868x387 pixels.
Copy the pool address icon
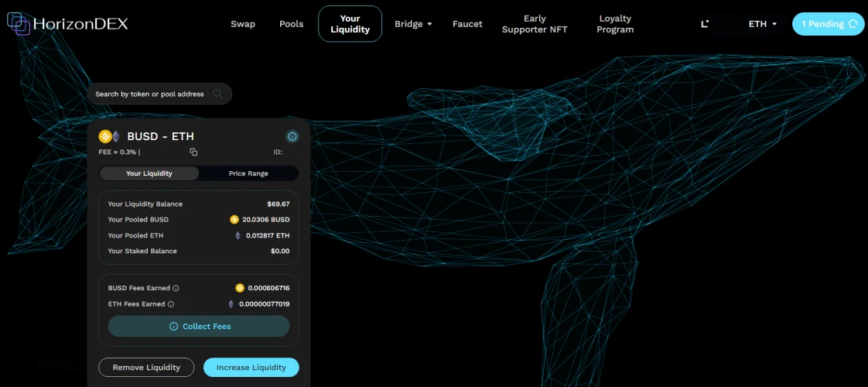point(193,152)
